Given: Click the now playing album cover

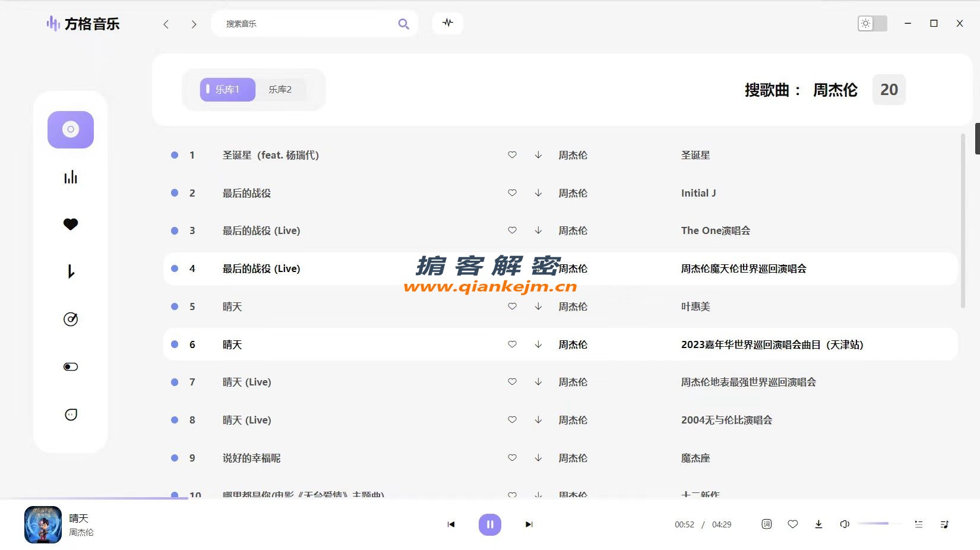Looking at the screenshot, I should pyautogui.click(x=43, y=524).
